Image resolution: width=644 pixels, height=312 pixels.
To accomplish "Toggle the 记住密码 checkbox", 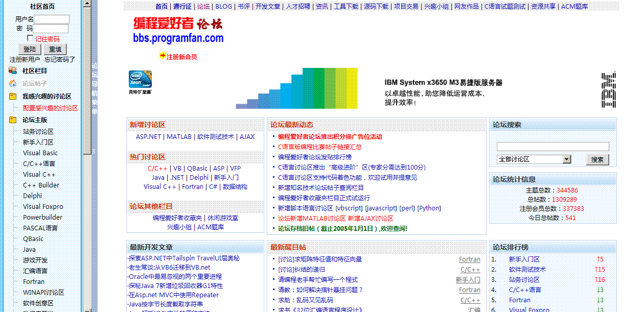I will tap(30, 38).
